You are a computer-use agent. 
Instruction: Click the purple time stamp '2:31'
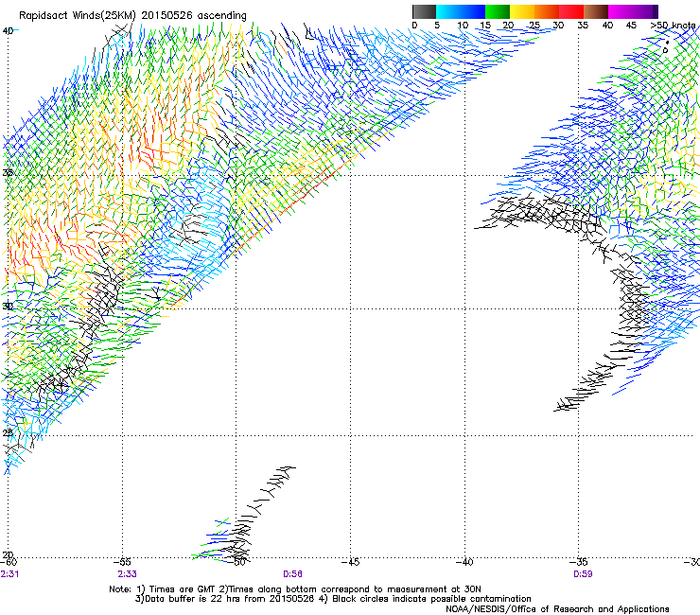9,574
